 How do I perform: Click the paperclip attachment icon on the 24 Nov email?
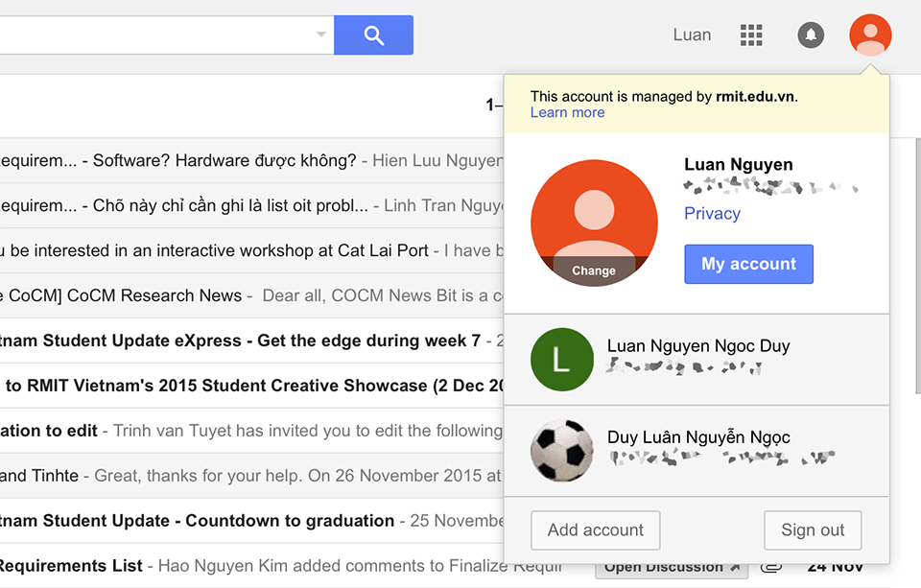(771, 567)
